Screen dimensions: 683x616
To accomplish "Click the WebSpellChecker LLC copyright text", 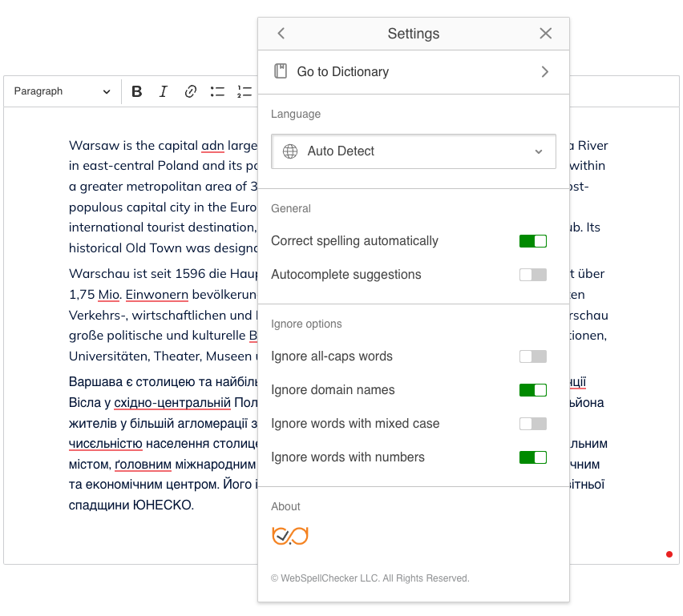I will (x=371, y=578).
